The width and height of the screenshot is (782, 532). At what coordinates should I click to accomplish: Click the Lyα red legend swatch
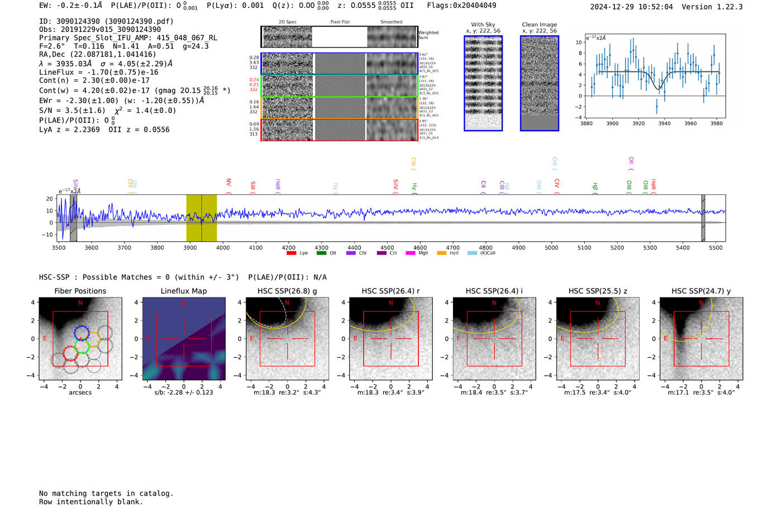click(x=291, y=253)
